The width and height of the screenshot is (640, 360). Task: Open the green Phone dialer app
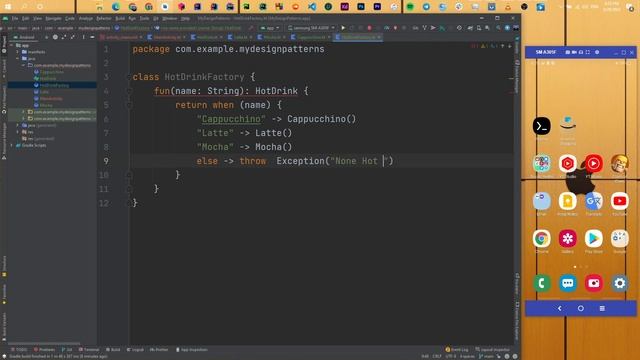coord(542,283)
